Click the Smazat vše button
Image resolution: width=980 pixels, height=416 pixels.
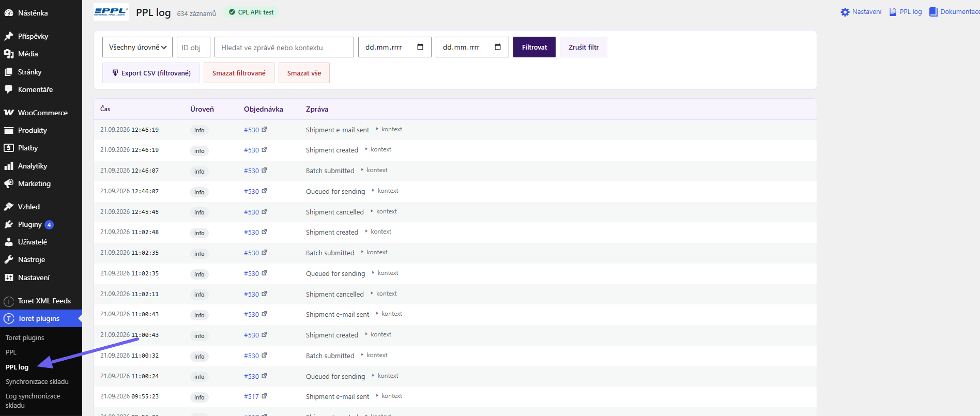click(304, 73)
